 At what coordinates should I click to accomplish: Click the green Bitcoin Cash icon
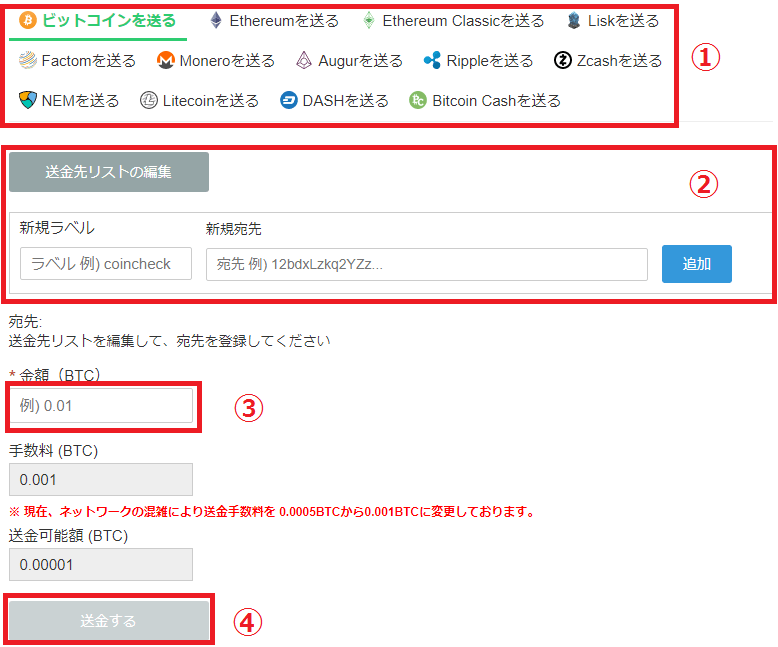tap(418, 100)
